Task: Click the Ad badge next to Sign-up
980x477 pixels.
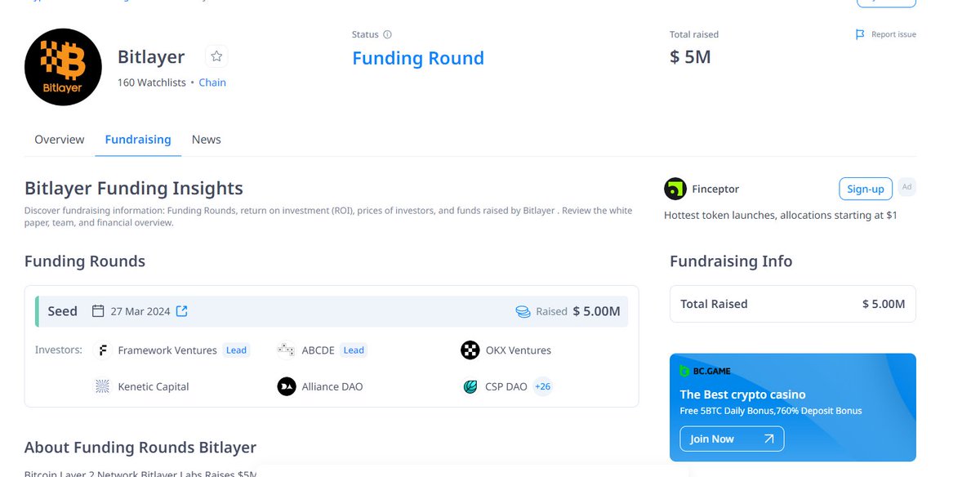Action: pyautogui.click(x=906, y=187)
